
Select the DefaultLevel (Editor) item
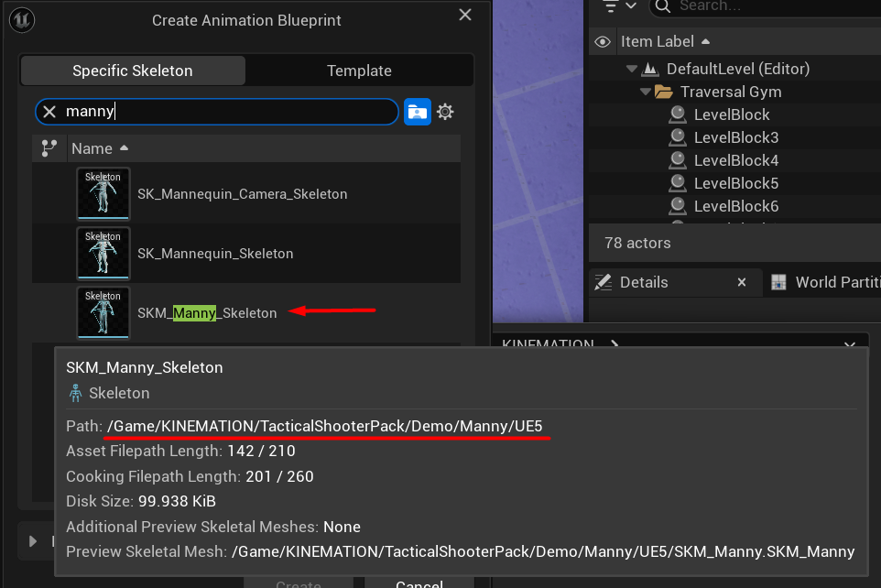point(738,69)
